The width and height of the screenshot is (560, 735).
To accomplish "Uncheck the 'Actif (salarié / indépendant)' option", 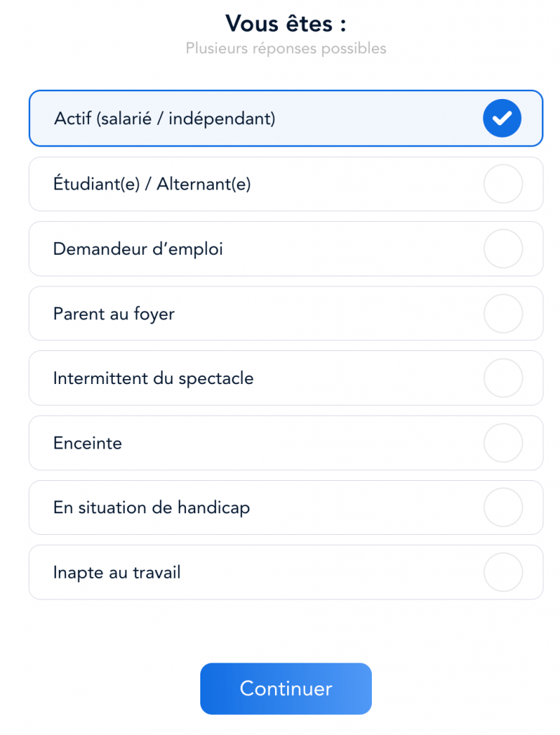I will (x=286, y=118).
